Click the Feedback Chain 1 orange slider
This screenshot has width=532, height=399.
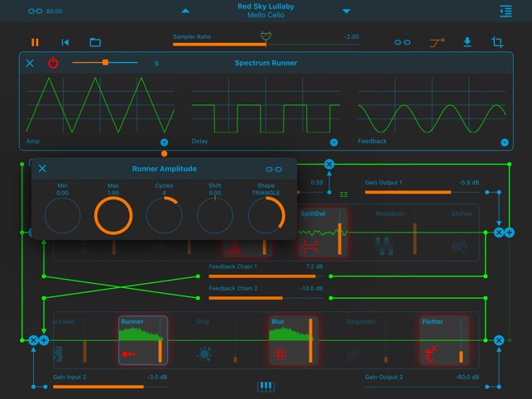pyautogui.click(x=266, y=276)
